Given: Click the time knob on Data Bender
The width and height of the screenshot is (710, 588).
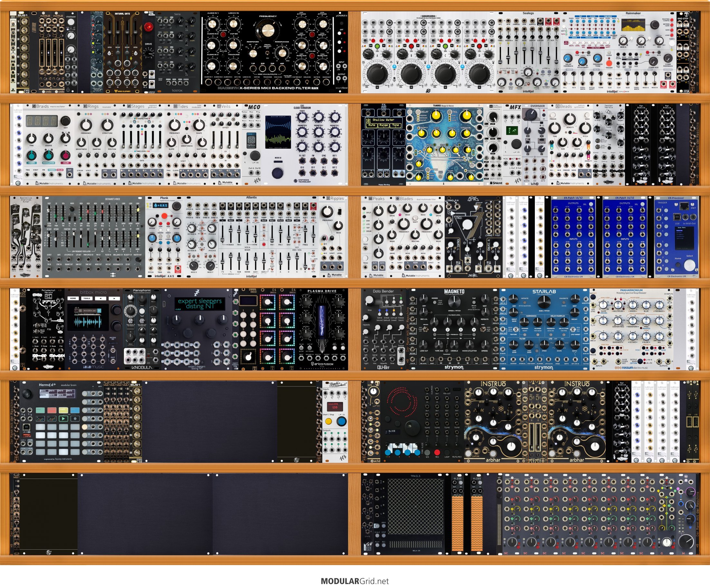Looking at the screenshot, I should [x=369, y=299].
